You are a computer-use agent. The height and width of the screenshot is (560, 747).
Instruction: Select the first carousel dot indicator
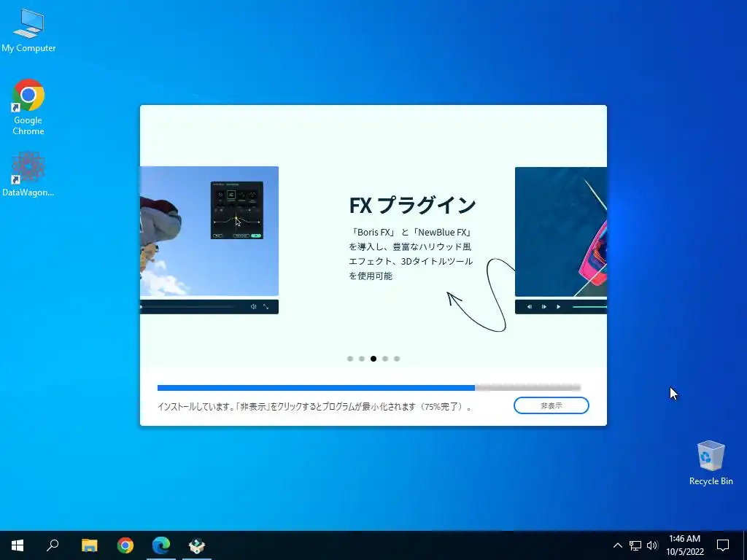350,359
